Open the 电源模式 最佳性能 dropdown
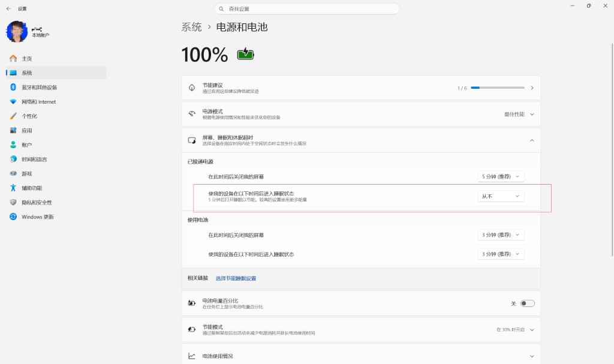 [x=519, y=114]
